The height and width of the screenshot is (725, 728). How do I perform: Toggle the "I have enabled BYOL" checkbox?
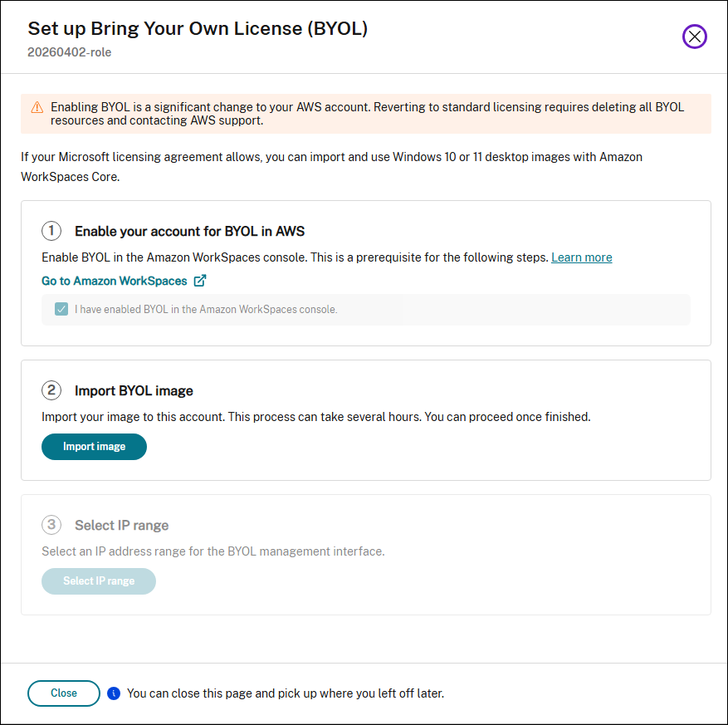pos(61,309)
